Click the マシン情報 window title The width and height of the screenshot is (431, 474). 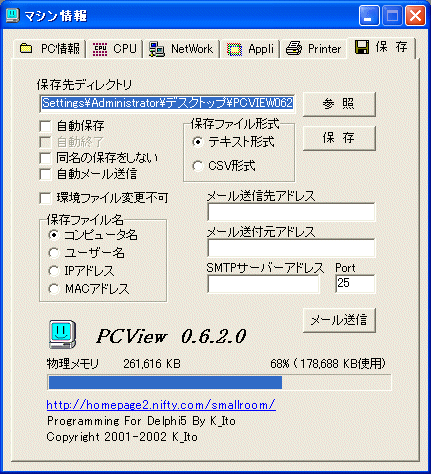pos(56,16)
